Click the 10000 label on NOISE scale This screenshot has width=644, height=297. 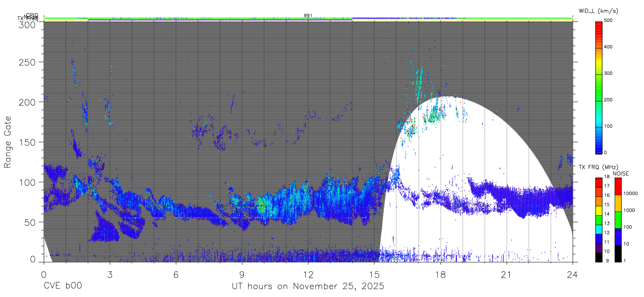tap(632, 194)
